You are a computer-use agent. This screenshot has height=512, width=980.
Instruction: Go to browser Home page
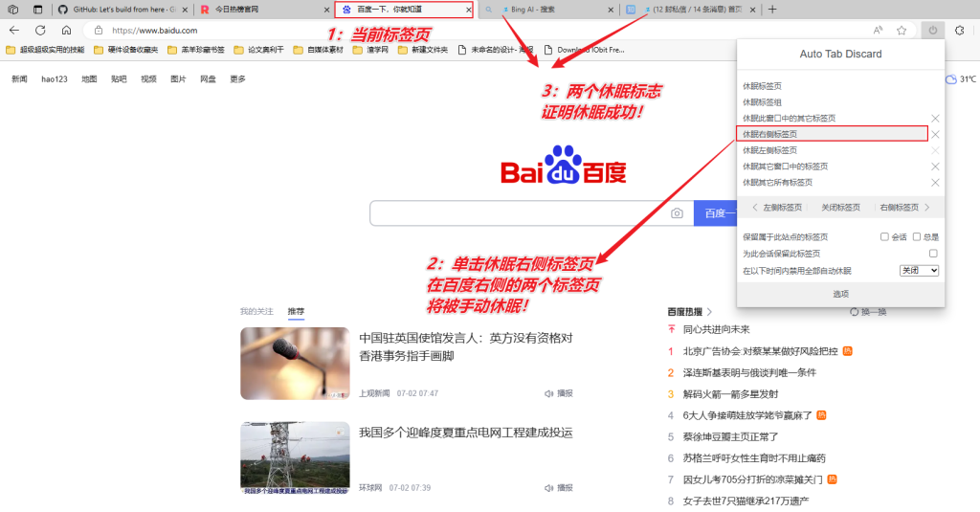click(x=66, y=30)
